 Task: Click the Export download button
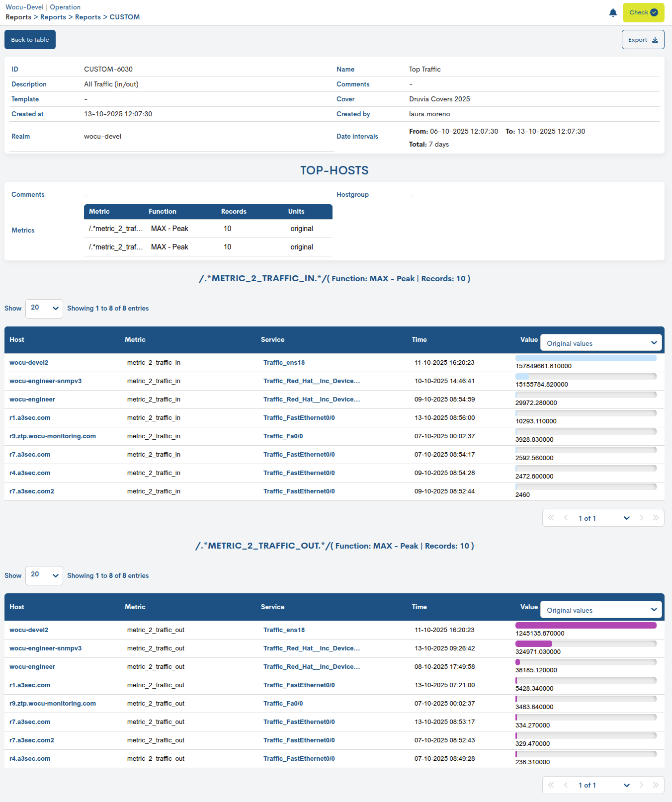[x=643, y=40]
